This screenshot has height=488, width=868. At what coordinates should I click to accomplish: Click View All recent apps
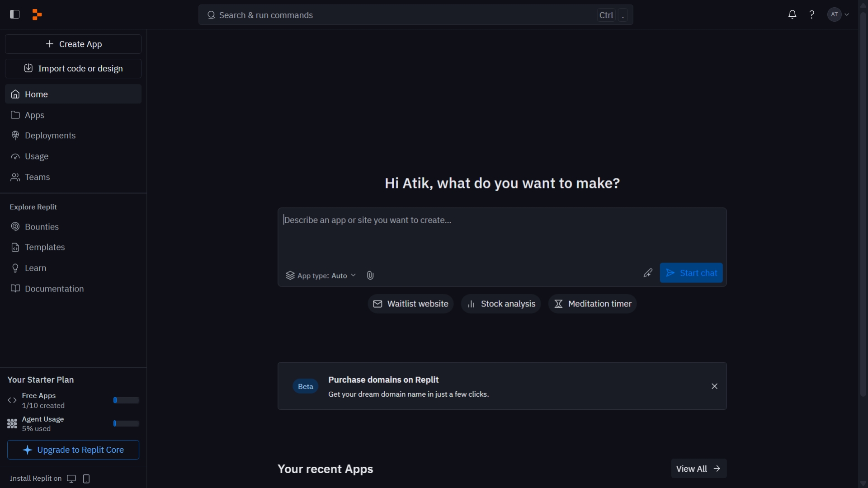pyautogui.click(x=699, y=469)
